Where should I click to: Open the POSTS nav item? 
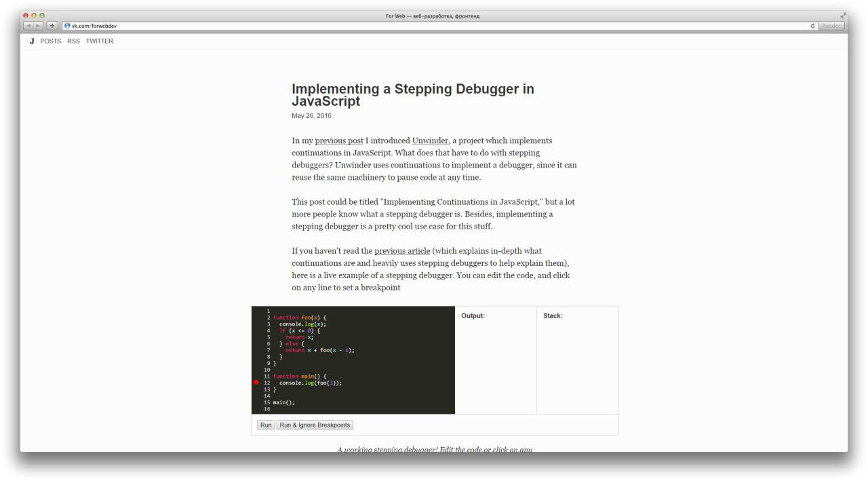coord(51,41)
